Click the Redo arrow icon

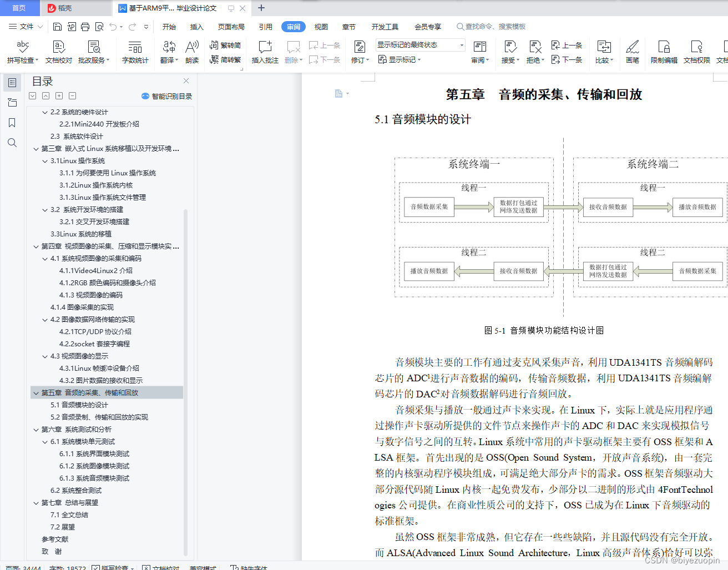[132, 27]
